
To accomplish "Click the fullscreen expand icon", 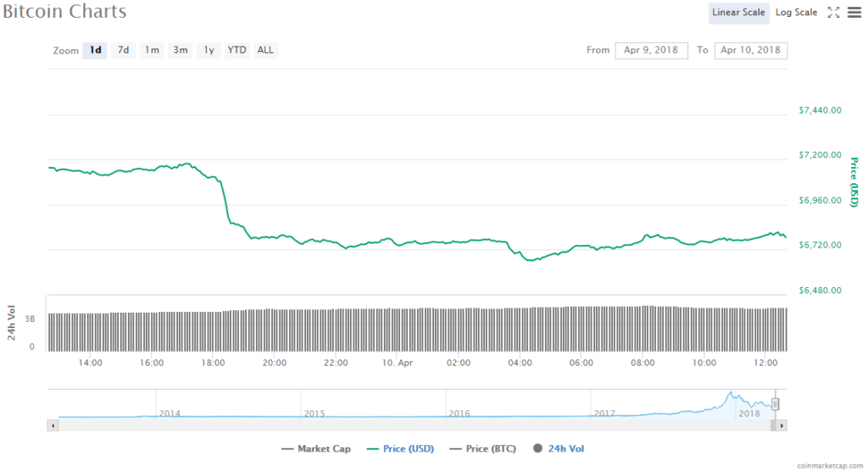I will pyautogui.click(x=833, y=13).
